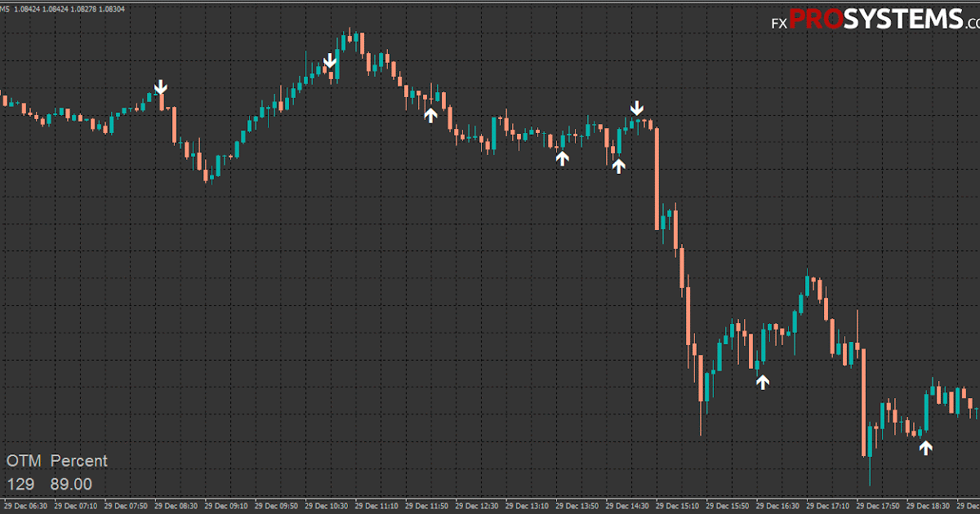Select the OTM value 129
The image size is (980, 514).
click(20, 485)
